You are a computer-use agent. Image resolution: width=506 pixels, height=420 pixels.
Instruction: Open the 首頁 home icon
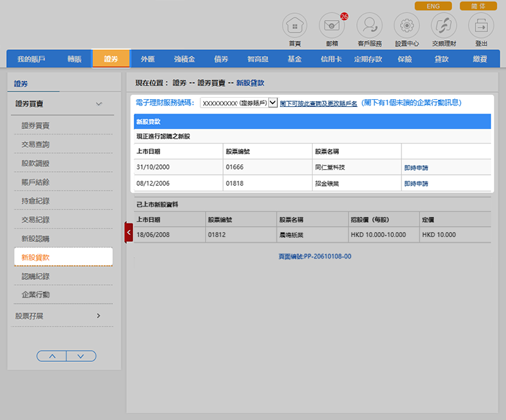(x=295, y=26)
